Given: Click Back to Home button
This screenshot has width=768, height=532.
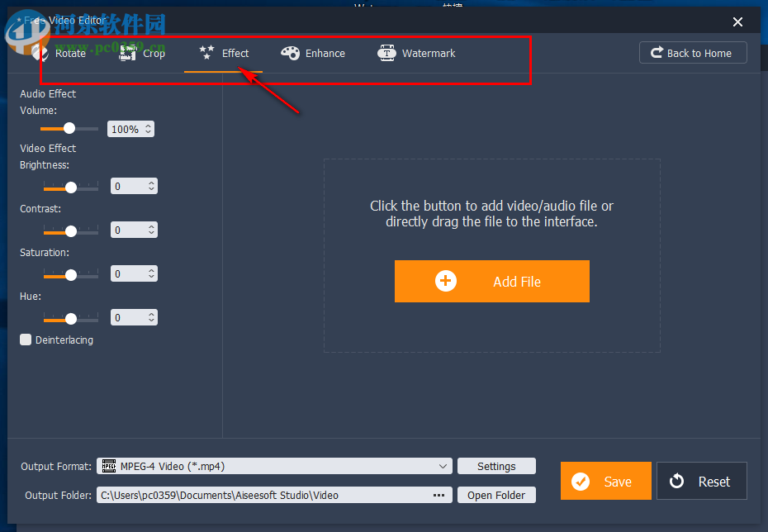Looking at the screenshot, I should [x=693, y=52].
